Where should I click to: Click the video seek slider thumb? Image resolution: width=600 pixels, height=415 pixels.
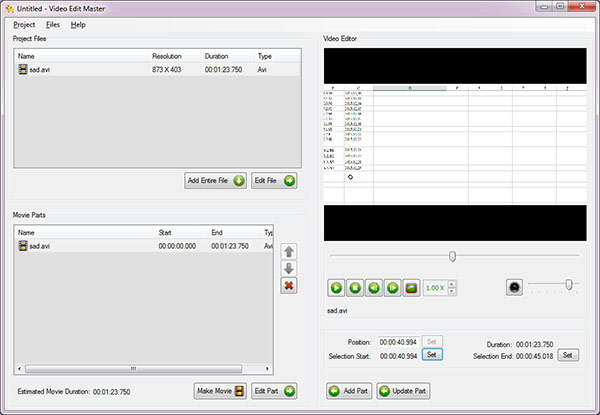click(452, 256)
